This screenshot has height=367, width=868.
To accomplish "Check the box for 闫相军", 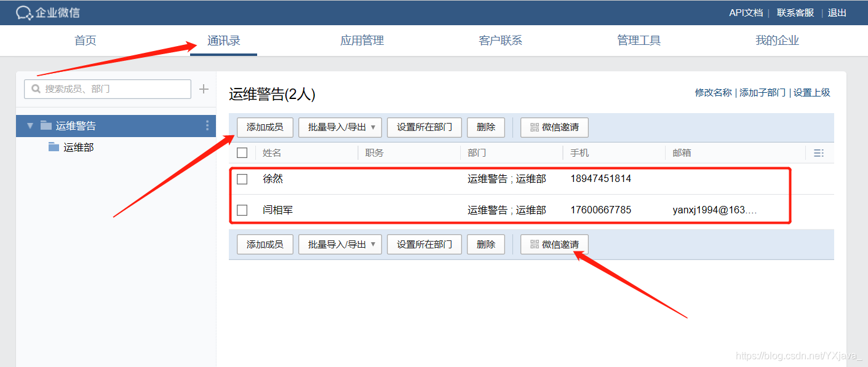I will point(242,210).
